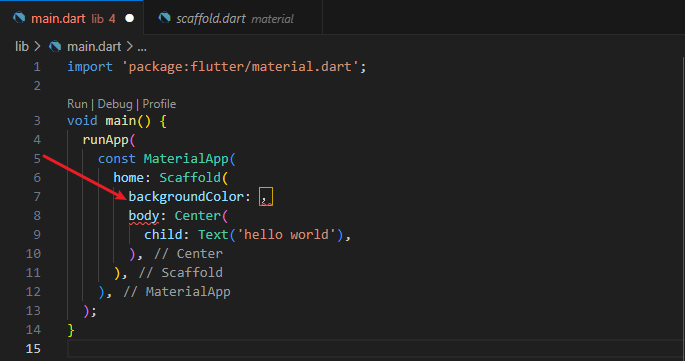The height and width of the screenshot is (361, 685).
Task: Click line number 1 in the gutter
Action: pos(37,67)
